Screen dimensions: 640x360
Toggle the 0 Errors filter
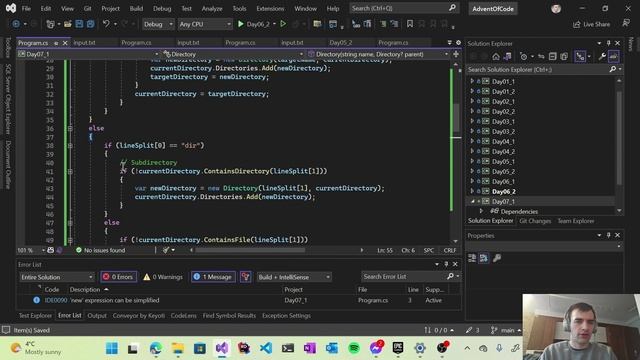click(x=118, y=277)
